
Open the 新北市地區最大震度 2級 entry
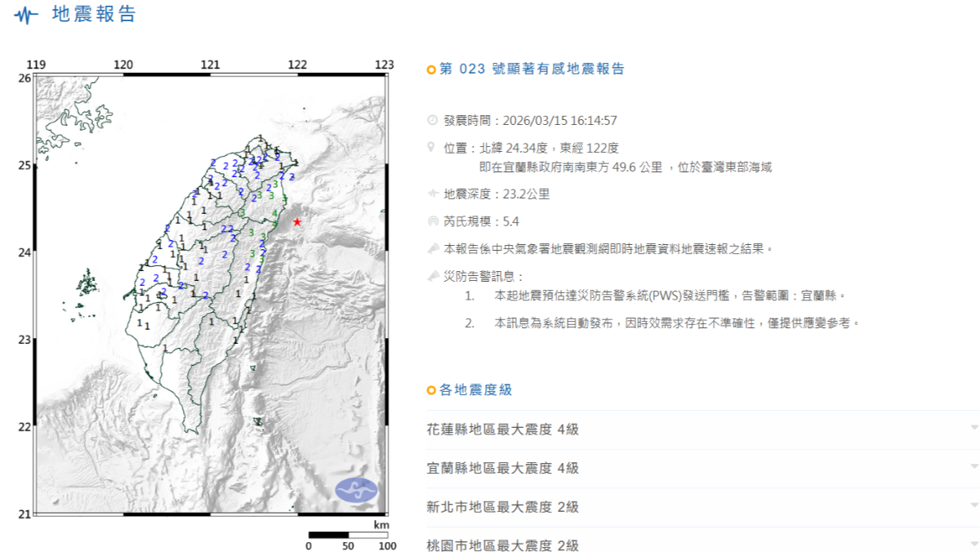503,507
